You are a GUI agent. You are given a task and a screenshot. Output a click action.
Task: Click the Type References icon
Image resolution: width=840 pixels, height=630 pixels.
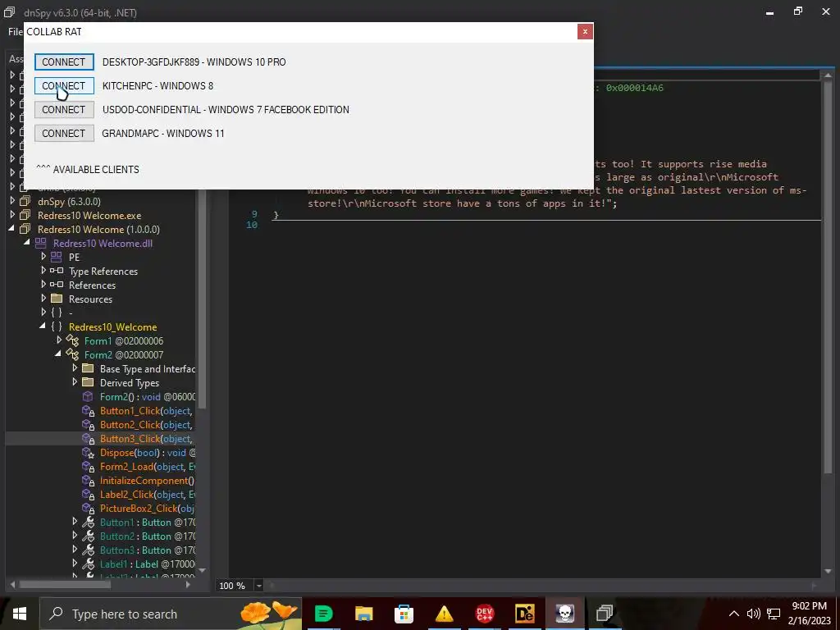[57, 271]
